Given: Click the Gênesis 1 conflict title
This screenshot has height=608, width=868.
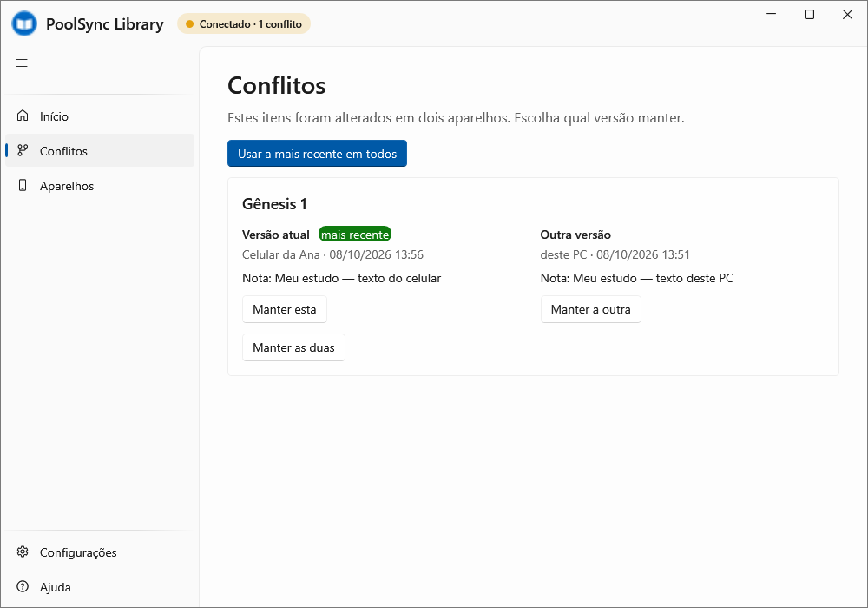Looking at the screenshot, I should 274,204.
